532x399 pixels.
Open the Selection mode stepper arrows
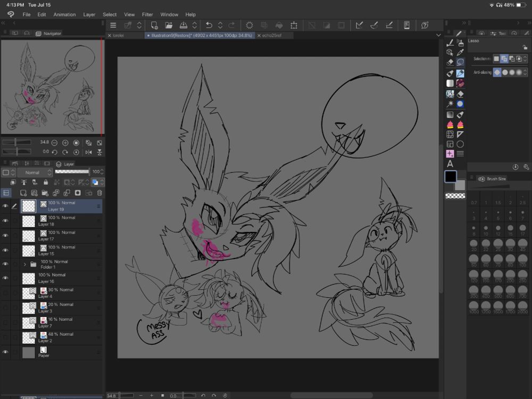[x=525, y=59]
